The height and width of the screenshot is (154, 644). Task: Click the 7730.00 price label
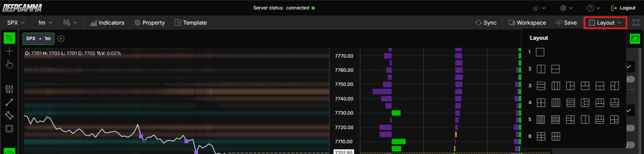coord(344,113)
